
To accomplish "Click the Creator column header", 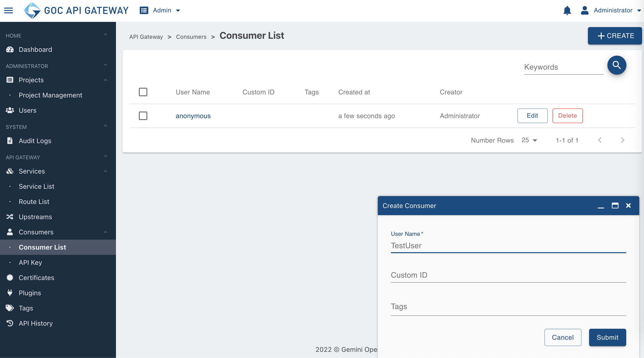I will (451, 92).
